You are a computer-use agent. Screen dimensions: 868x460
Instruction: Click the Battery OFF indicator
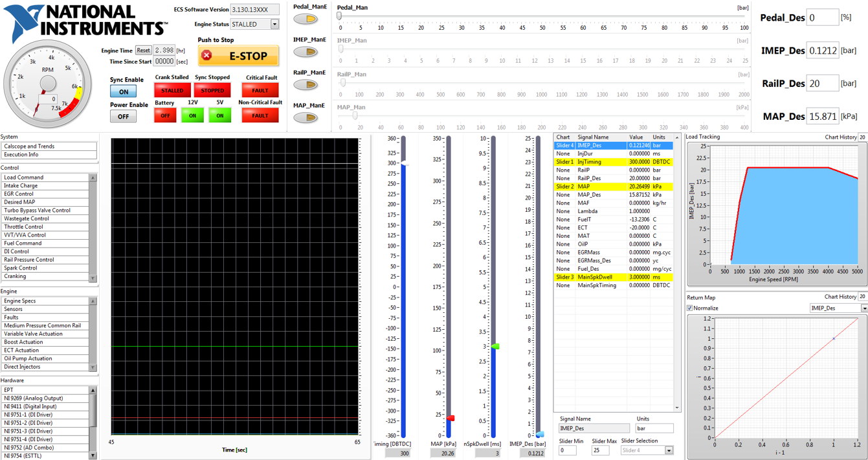165,115
